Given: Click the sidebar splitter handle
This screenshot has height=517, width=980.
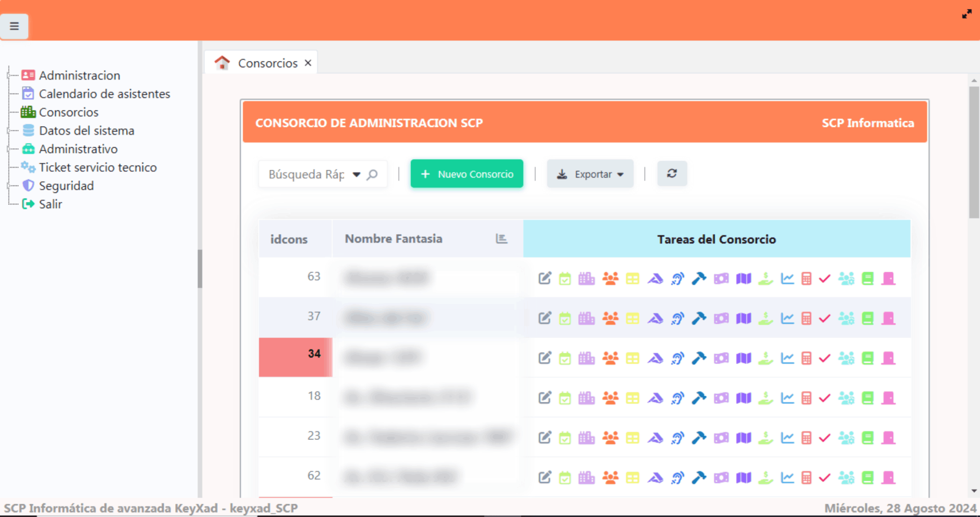Looking at the screenshot, I should [200, 269].
